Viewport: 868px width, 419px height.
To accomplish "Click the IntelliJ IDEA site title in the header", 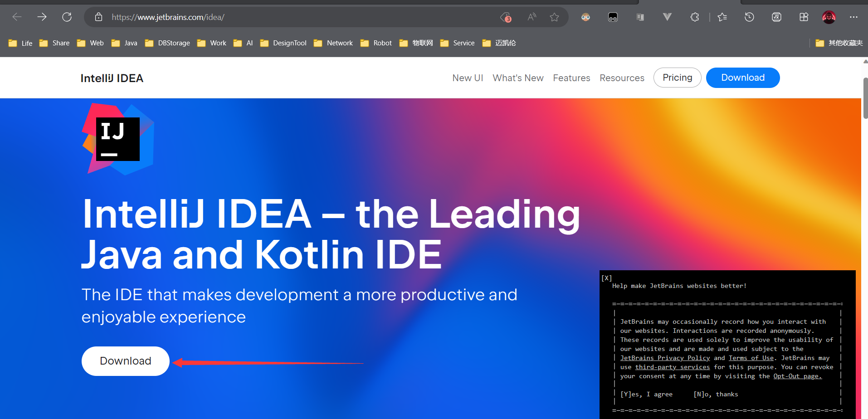I will click(x=112, y=78).
